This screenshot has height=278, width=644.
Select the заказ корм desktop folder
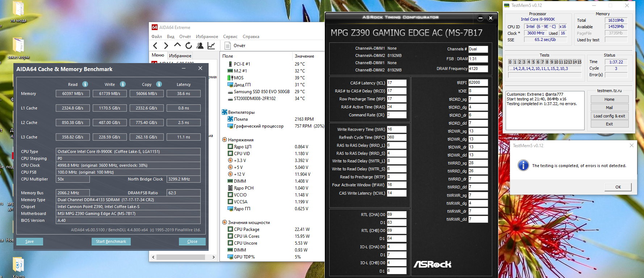coord(18,48)
